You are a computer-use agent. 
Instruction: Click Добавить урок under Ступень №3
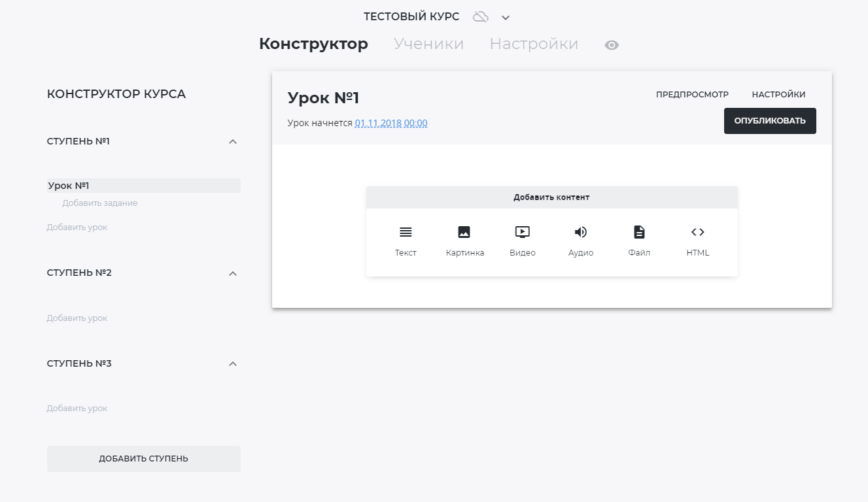(77, 409)
